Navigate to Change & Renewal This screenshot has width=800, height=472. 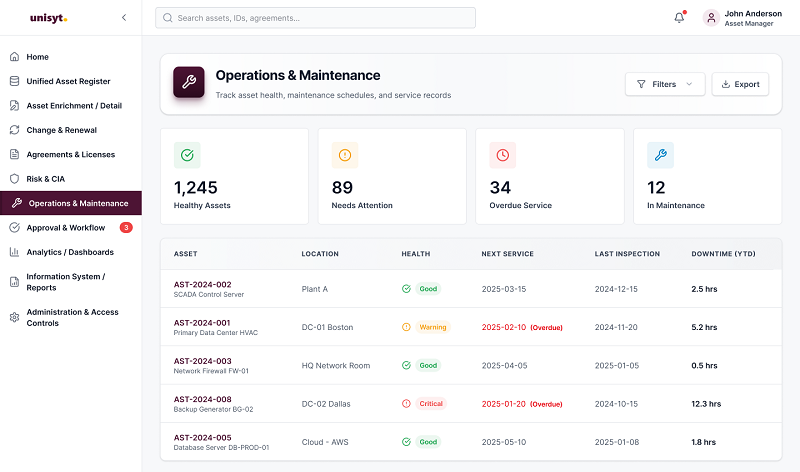coord(62,130)
